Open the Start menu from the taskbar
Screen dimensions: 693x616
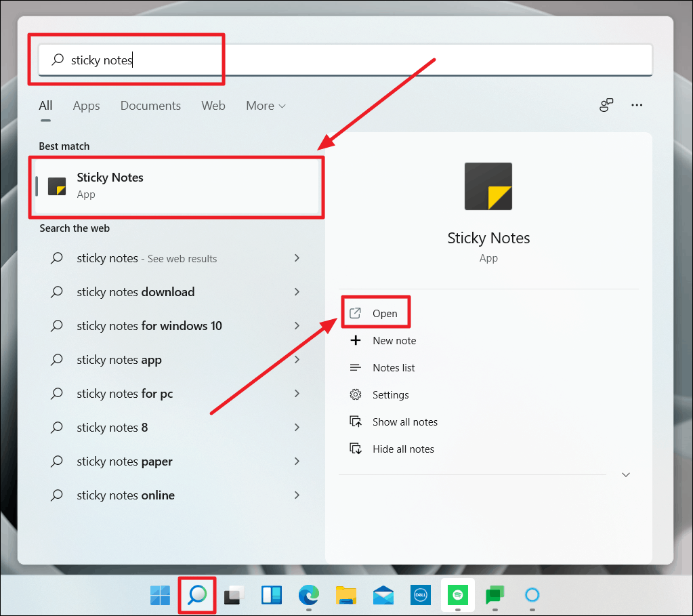[160, 595]
